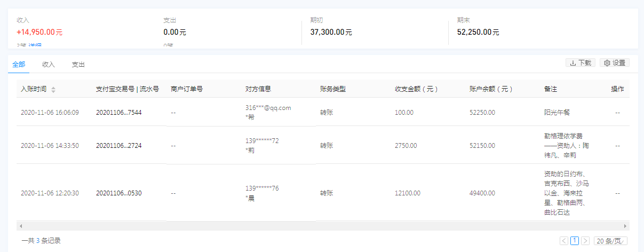Switch to the 全部 tab
Screen dimensions: 644x252
(x=19, y=65)
